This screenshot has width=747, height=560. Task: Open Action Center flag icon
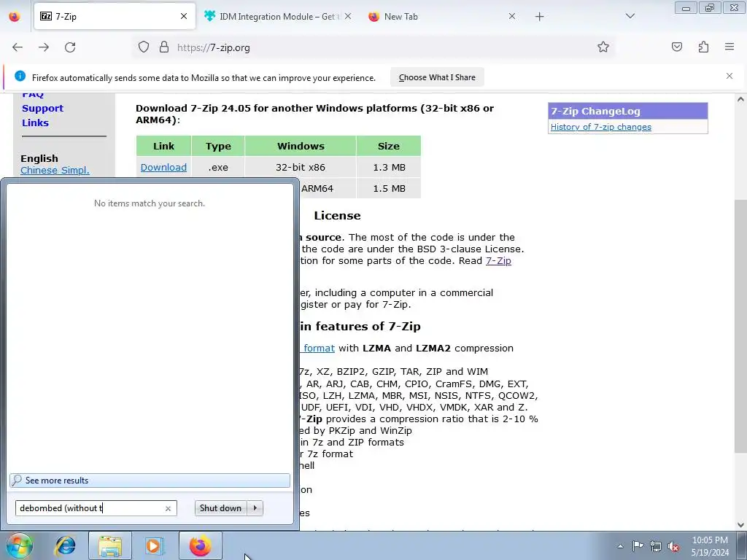click(x=638, y=546)
